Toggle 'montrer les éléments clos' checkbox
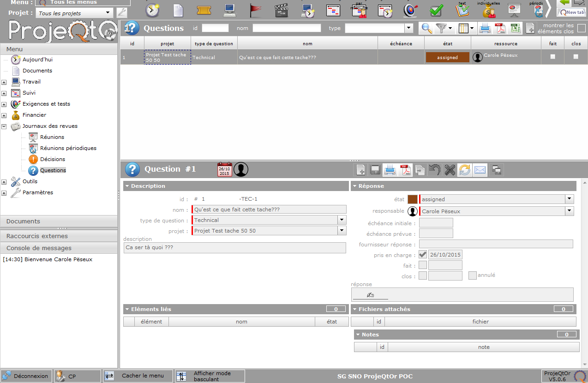The width and height of the screenshot is (588, 383). 582,28
